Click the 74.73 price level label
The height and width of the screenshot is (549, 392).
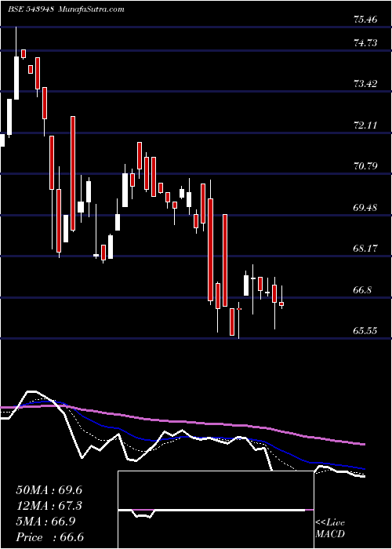[365, 43]
